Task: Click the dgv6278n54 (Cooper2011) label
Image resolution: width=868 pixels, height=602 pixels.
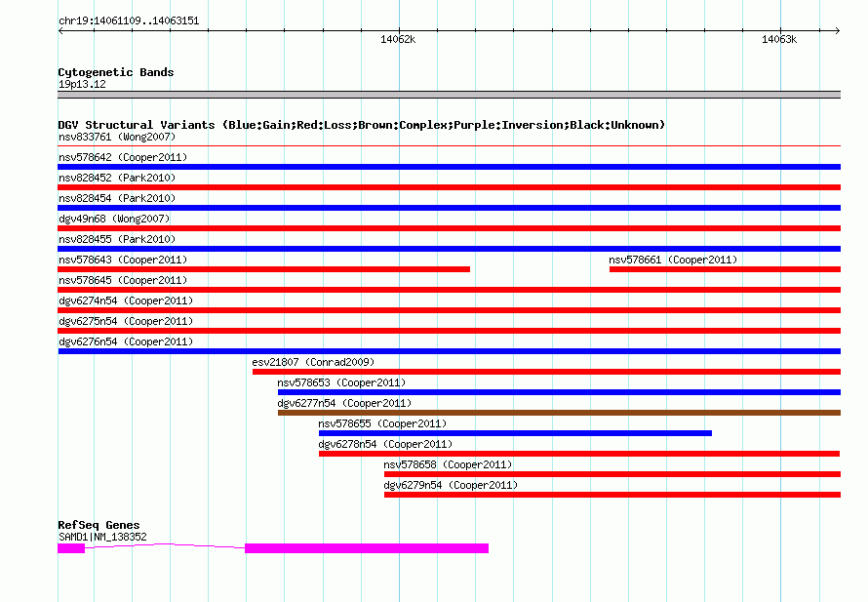Action: [x=385, y=444]
